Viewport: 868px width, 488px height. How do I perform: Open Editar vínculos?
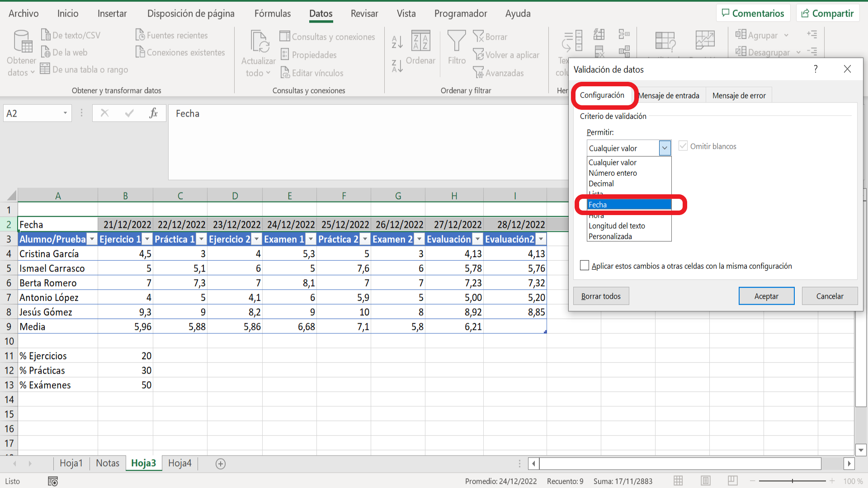(x=312, y=73)
